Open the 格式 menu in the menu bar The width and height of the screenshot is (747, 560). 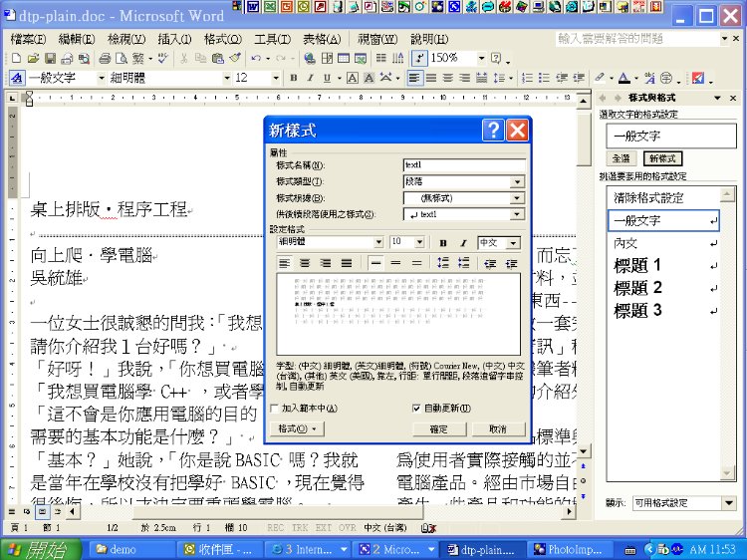[x=223, y=39]
